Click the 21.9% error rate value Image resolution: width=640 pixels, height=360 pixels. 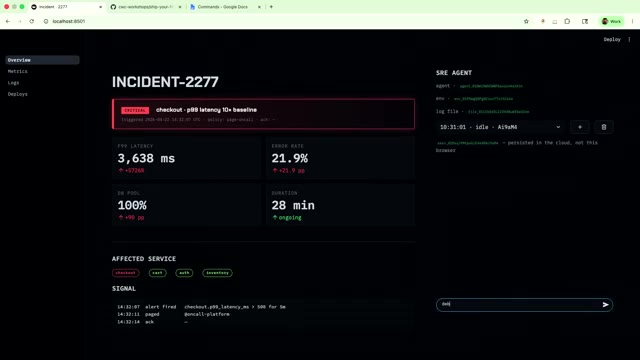290,158
